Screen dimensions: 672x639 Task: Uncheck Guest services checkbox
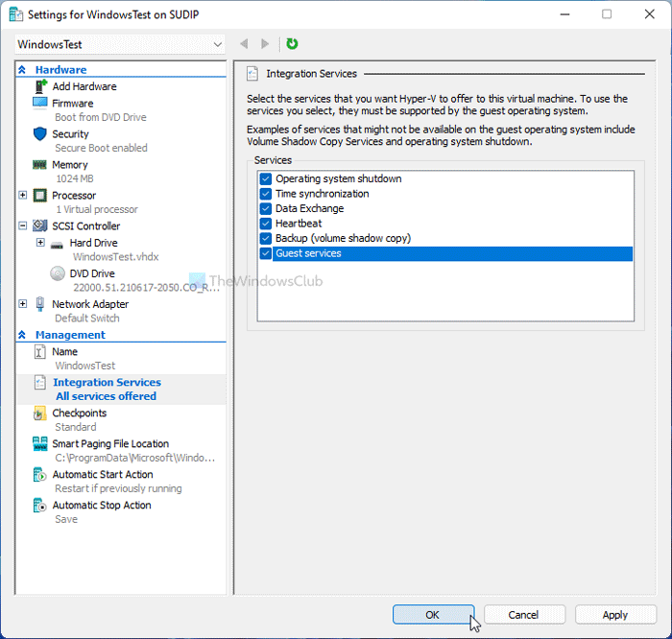(266, 253)
